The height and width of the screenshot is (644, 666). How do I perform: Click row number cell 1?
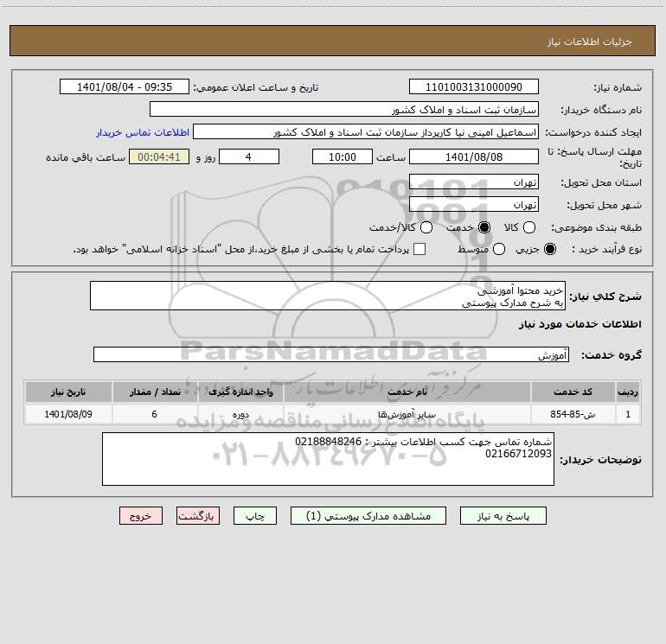coord(628,414)
